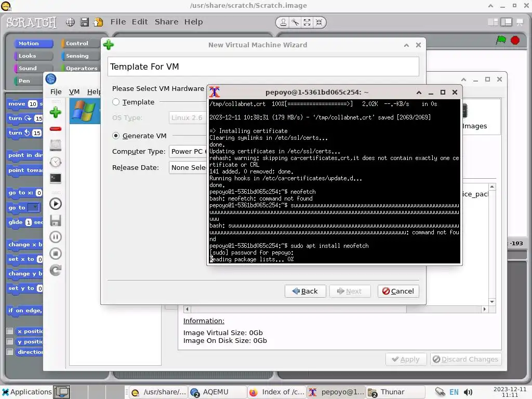Image resolution: width=532 pixels, height=399 pixels.
Task: Select the Scratch duplicate stamp tool
Action: tap(283, 22)
